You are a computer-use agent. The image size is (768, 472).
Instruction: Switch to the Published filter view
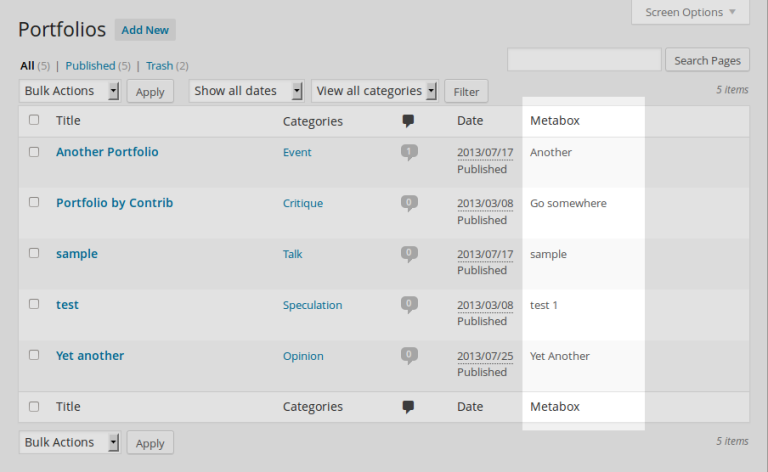[x=90, y=66]
